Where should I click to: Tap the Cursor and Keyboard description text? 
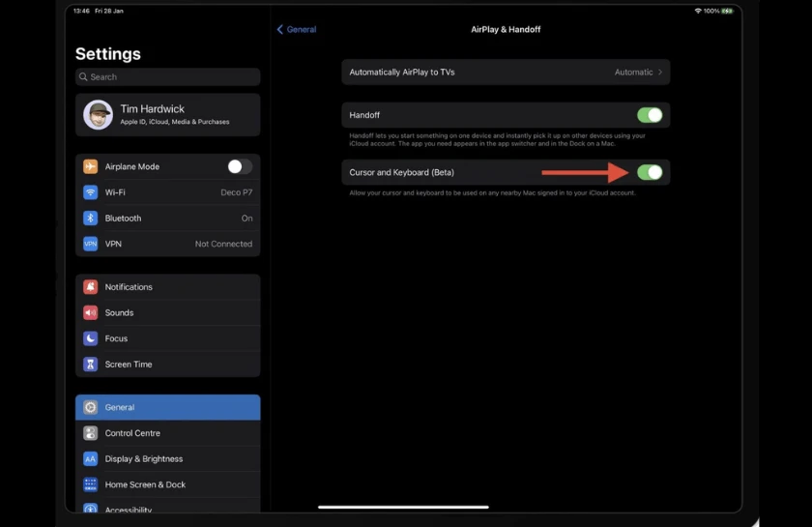click(x=492, y=192)
